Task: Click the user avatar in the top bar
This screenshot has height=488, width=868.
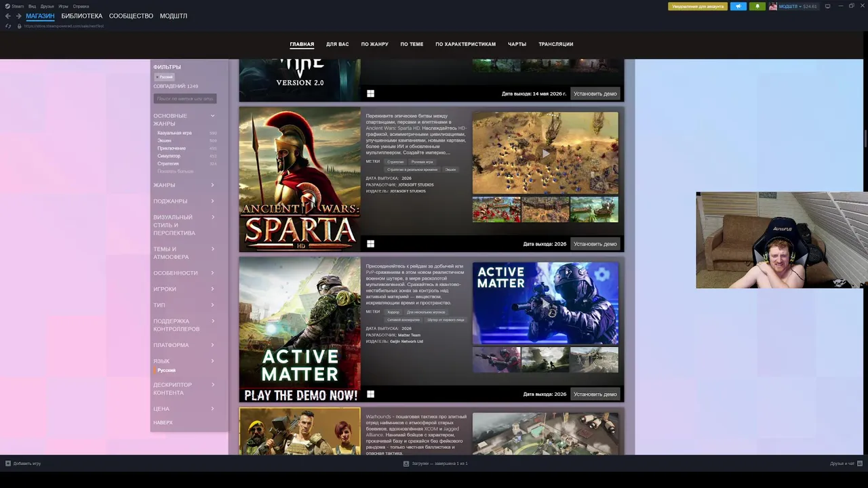Action: [773, 6]
